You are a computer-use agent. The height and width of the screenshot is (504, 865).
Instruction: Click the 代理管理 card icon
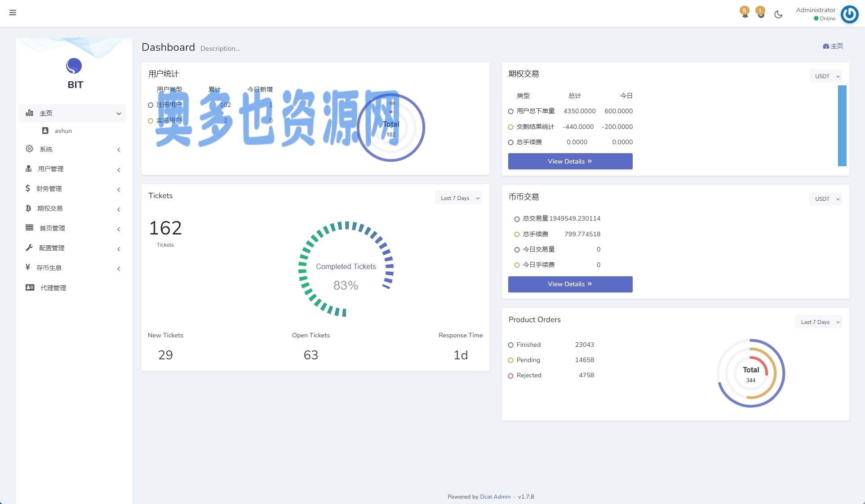pos(30,287)
